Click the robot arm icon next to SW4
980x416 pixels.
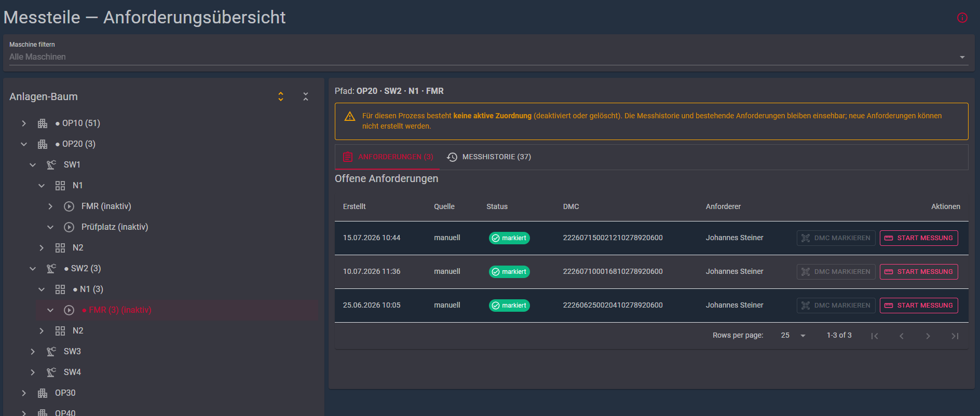point(51,372)
